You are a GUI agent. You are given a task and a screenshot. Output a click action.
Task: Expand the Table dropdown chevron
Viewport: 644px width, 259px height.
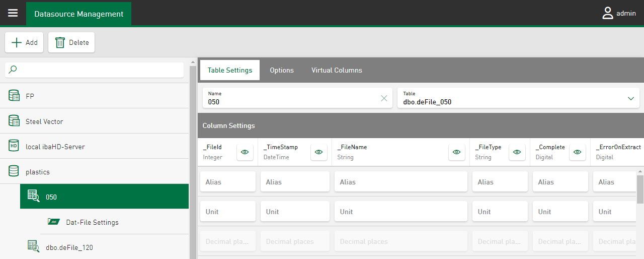tap(631, 98)
